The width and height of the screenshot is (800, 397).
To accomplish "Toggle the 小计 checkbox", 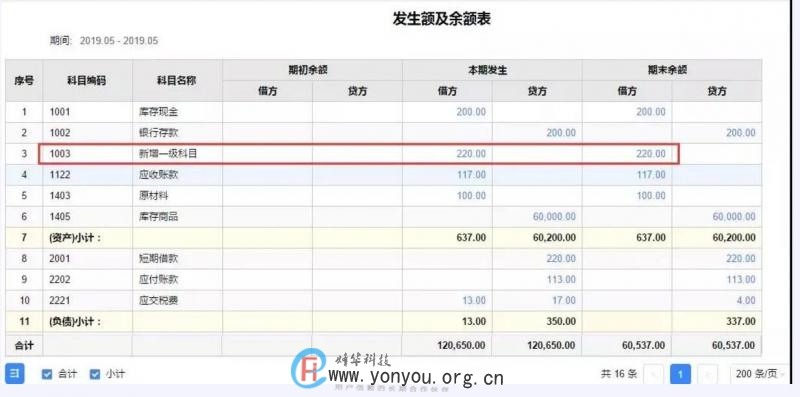I will click(x=95, y=374).
